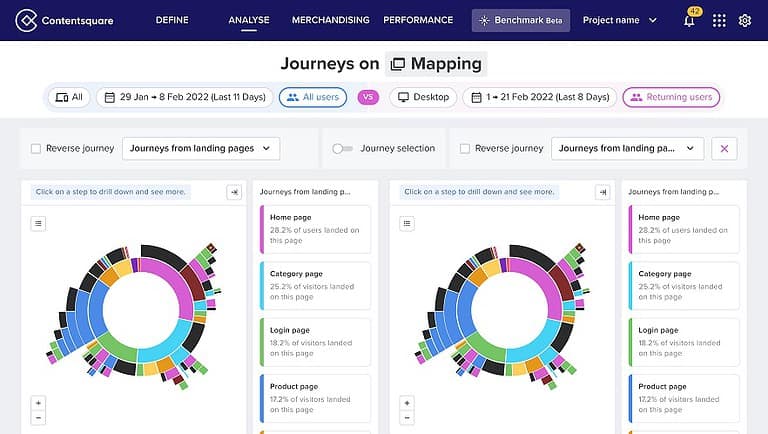The width and height of the screenshot is (768, 434).
Task: Select the Product page card in left list
Action: coord(315,398)
